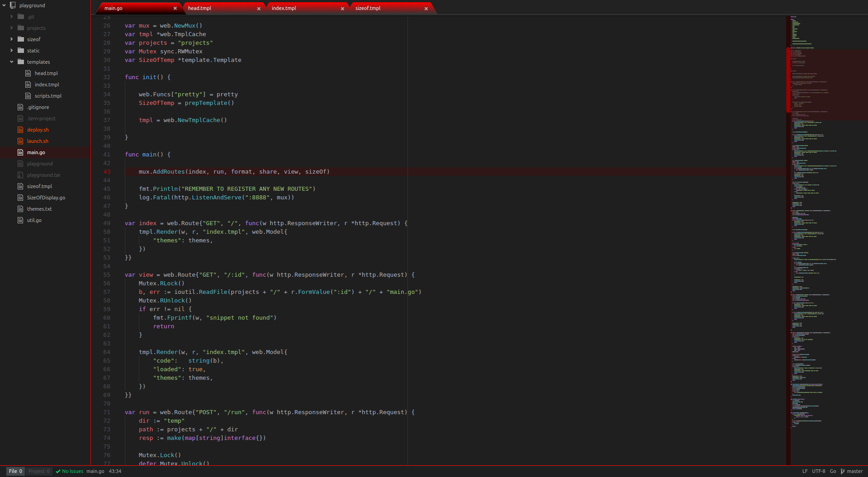Click the master branch label
Screen dimensions: 868x477
[855, 471]
